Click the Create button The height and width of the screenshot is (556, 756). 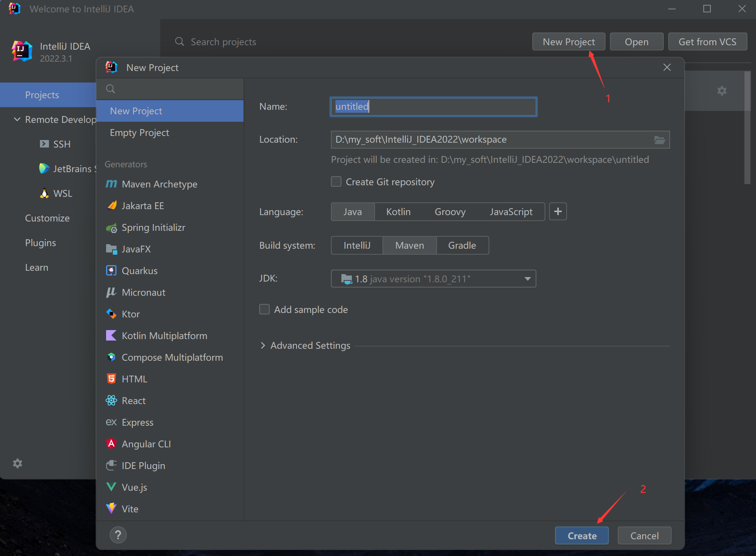[x=582, y=535]
